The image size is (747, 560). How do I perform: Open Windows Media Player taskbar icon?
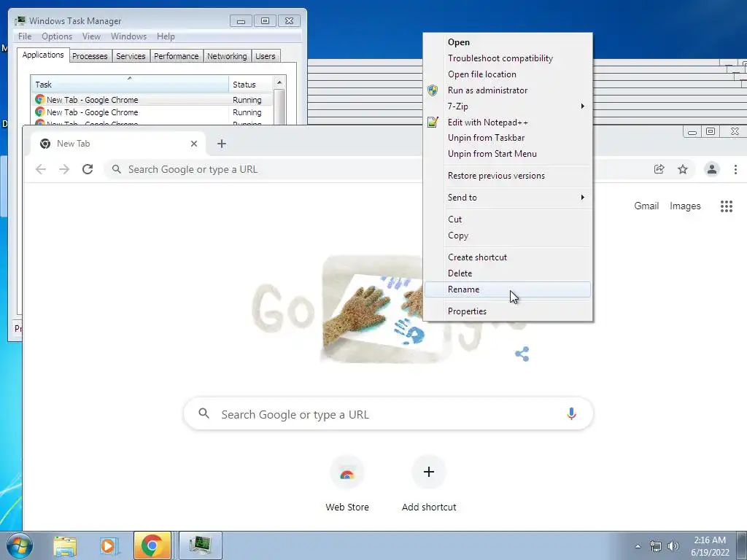109,545
